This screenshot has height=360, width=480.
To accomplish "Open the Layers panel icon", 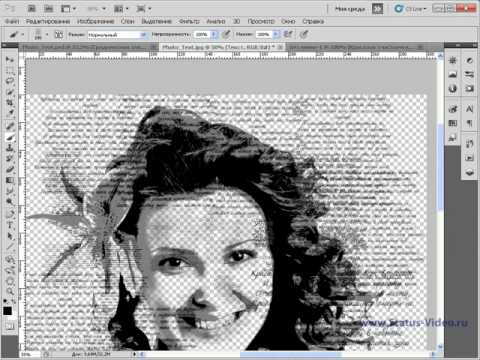I will [469, 172].
